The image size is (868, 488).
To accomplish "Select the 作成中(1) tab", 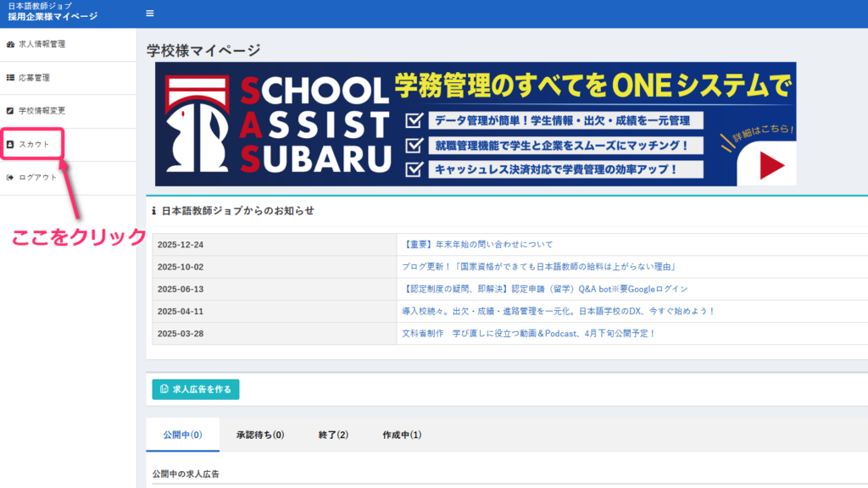I will (402, 435).
